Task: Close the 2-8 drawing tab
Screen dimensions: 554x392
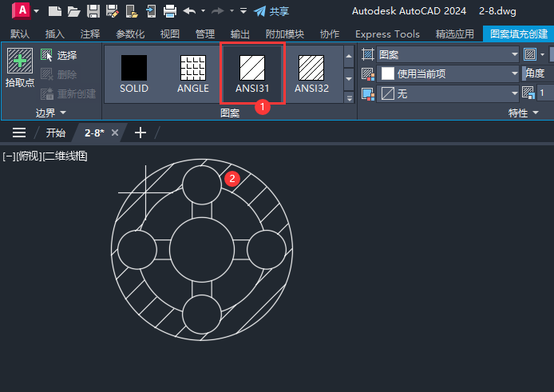Action: (115, 133)
